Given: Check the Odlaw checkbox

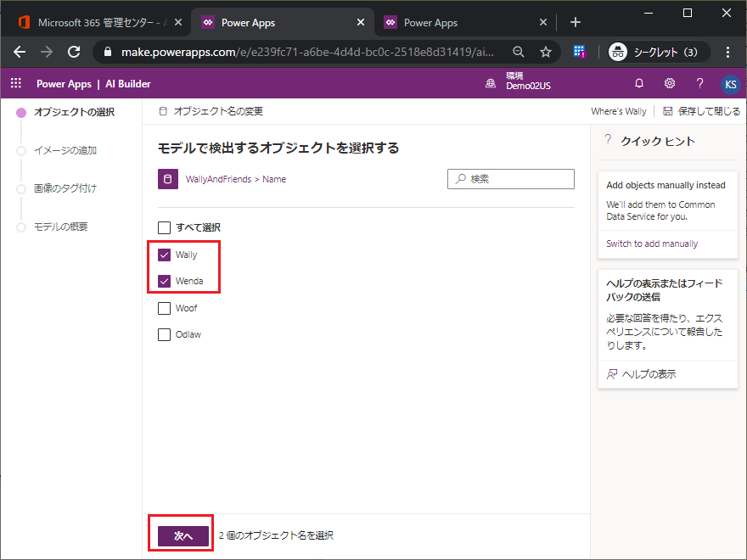Looking at the screenshot, I should 165,334.
